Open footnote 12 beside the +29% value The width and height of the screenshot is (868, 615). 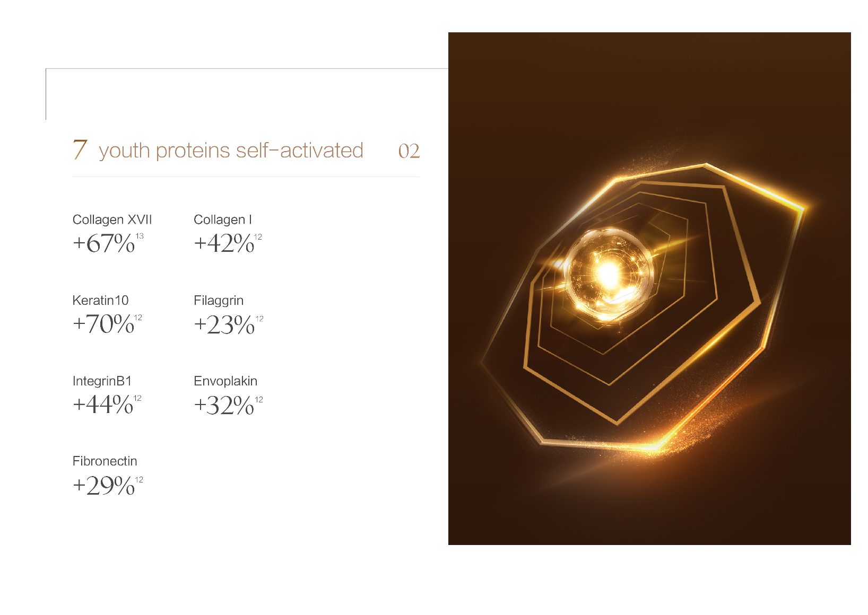139,480
